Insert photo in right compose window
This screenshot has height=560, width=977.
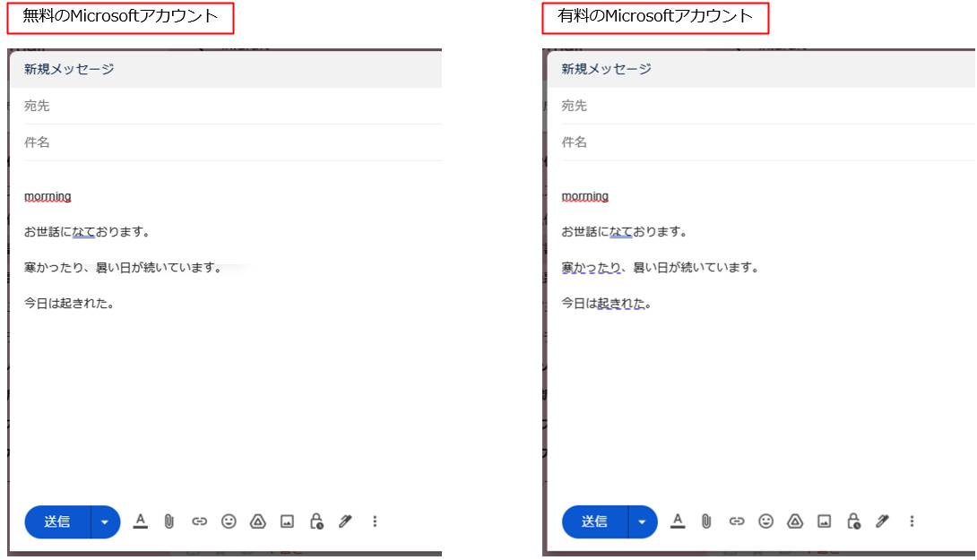click(x=825, y=521)
